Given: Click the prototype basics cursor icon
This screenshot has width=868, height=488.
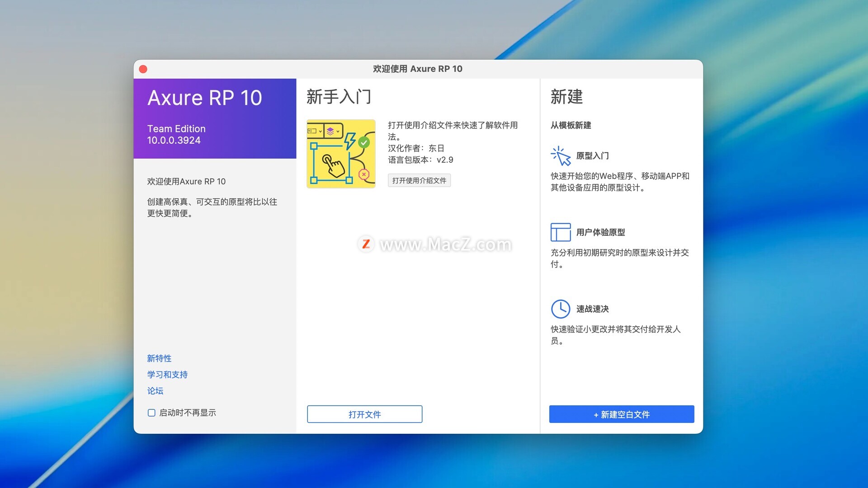Looking at the screenshot, I should [561, 156].
